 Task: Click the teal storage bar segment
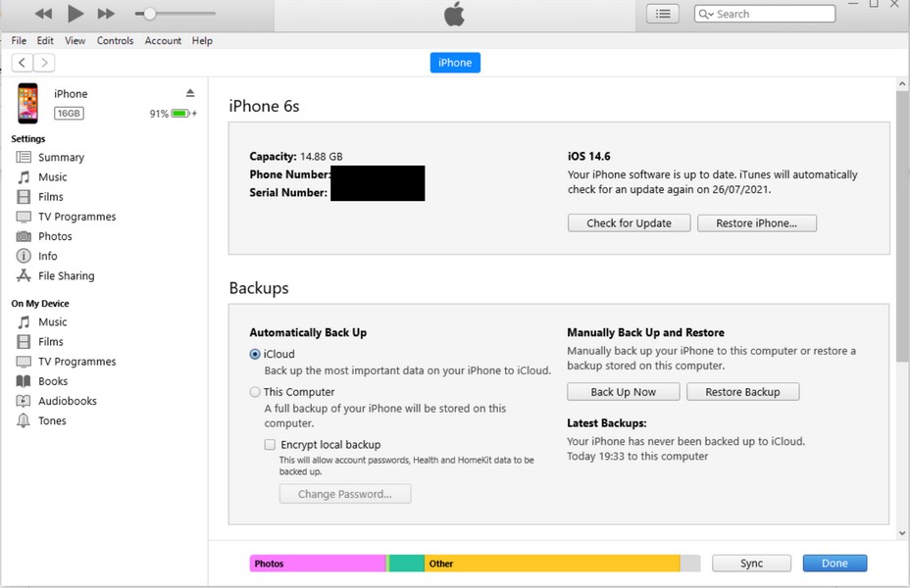pyautogui.click(x=406, y=563)
